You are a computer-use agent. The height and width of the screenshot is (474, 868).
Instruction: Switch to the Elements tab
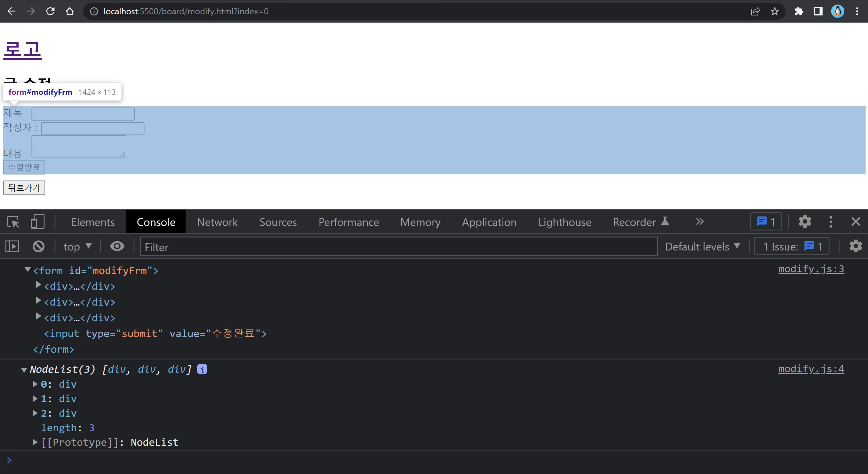(93, 222)
